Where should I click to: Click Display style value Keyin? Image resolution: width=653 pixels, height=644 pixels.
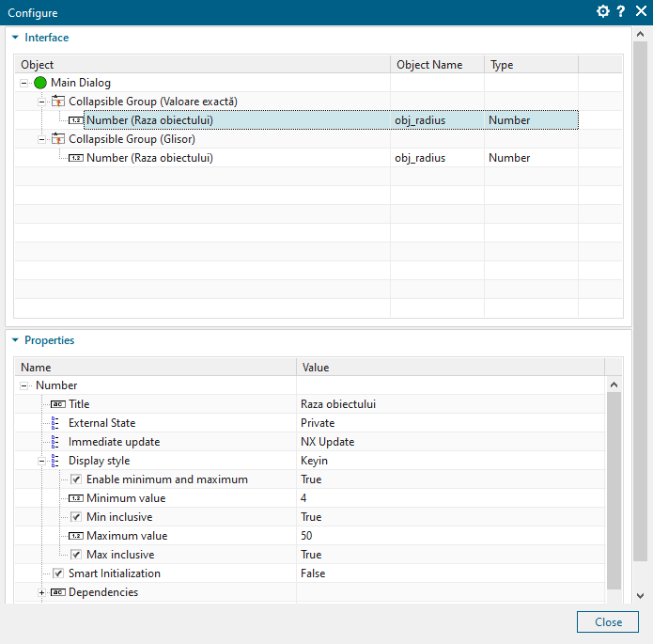click(451, 461)
